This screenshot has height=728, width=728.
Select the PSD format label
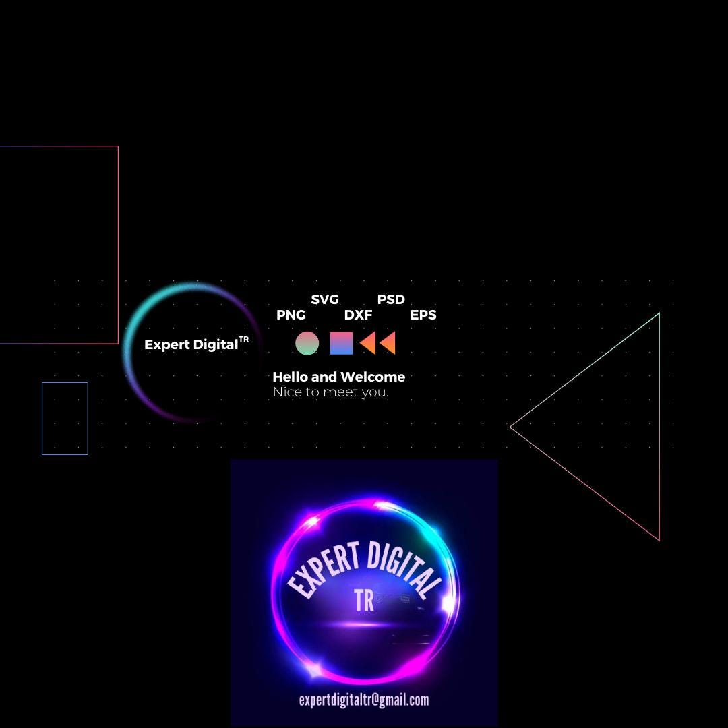(391, 299)
